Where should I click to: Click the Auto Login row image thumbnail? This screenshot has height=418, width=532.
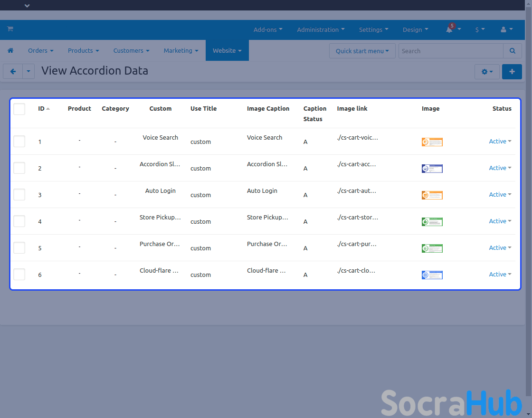(x=432, y=195)
